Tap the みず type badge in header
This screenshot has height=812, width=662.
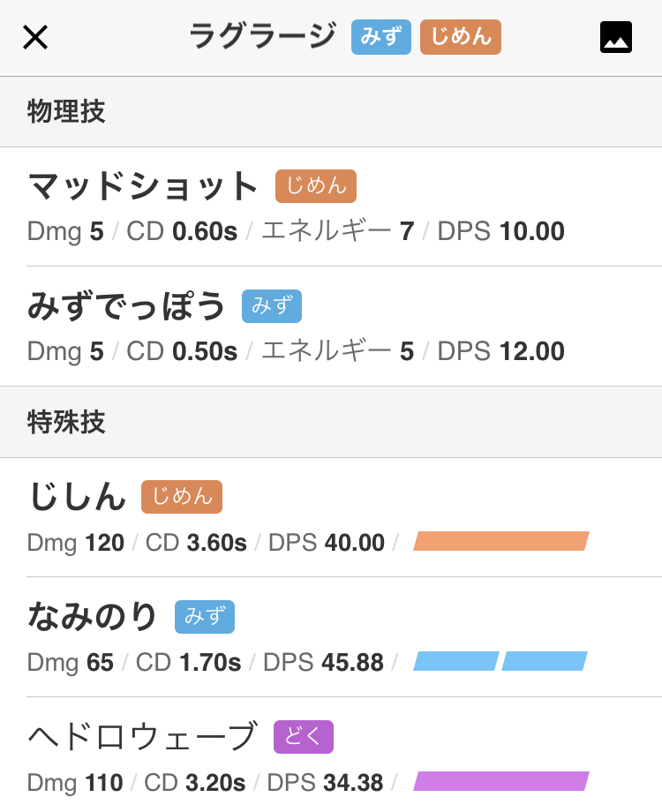[380, 37]
